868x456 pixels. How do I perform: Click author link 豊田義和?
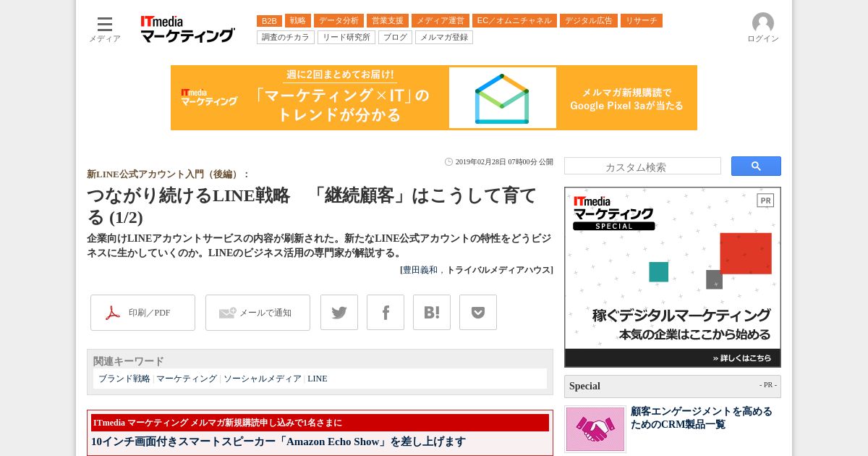420,270
